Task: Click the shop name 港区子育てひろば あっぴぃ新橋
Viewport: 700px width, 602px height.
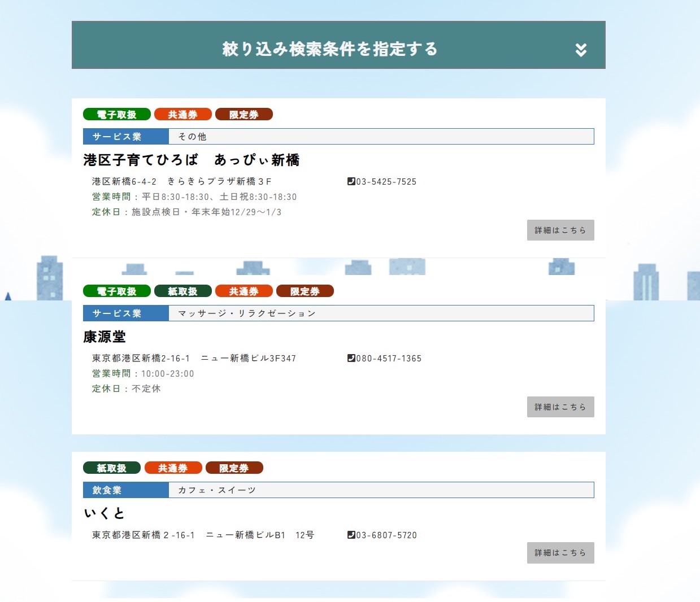Action: coord(192,160)
